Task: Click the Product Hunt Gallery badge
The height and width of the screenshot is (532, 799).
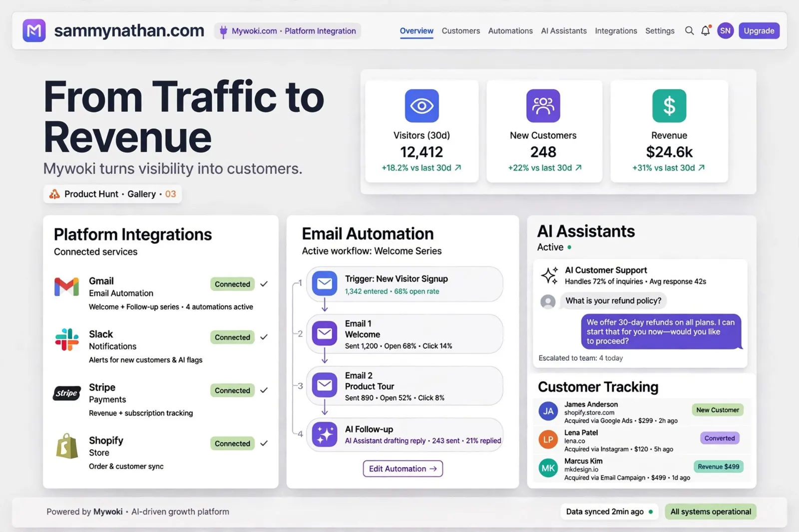Action: tap(112, 194)
